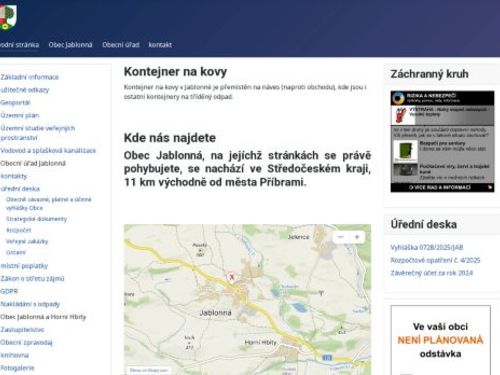Open the Obecní úřad top menu item
Viewport: 500px width, 375px height.
(121, 45)
